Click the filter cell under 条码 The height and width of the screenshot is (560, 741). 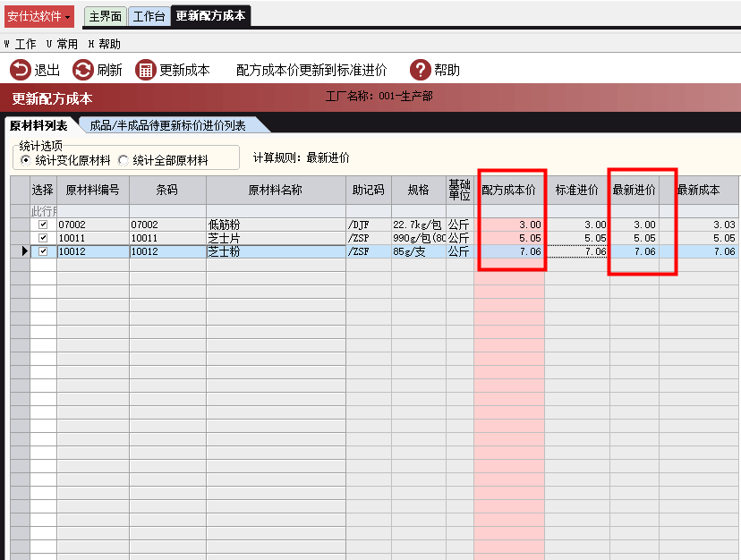pyautogui.click(x=167, y=211)
